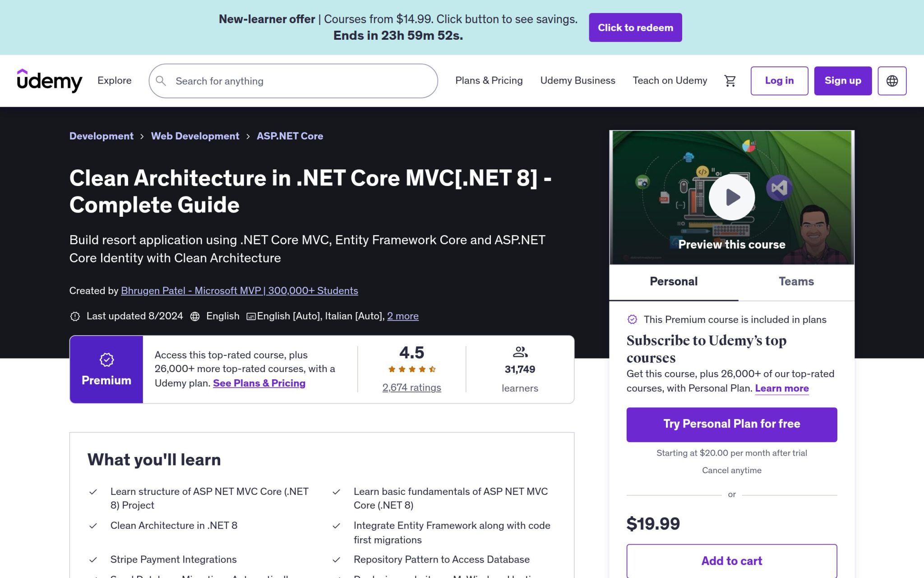Open Bhrugen Patel's instructor profile
The image size is (924, 578).
click(x=239, y=291)
